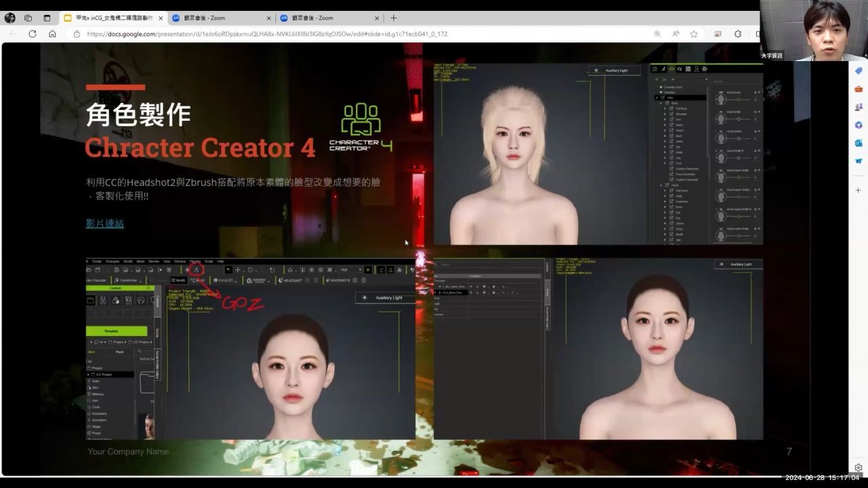
Task: Open a new browser tab
Action: pos(393,18)
